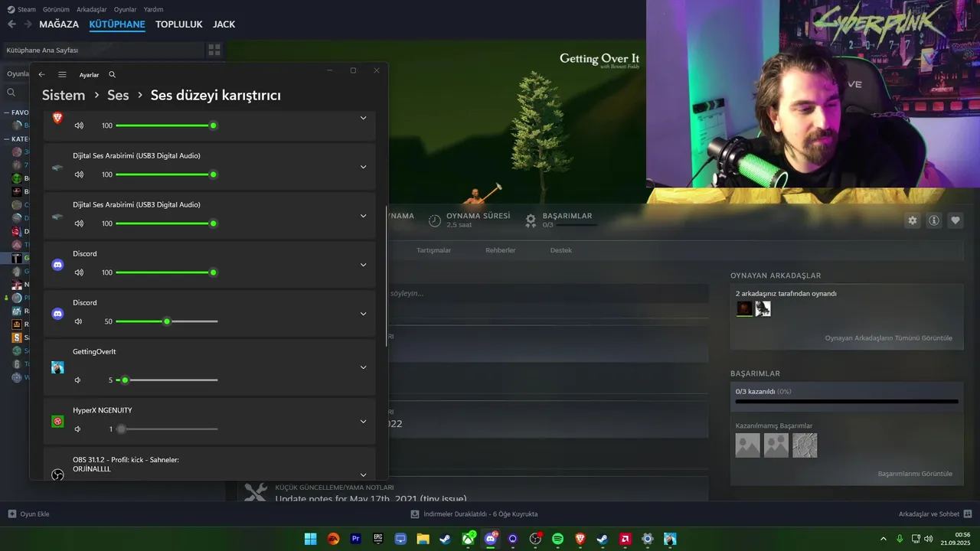Expand the OBS 31.1.2 mixer row
The image size is (980, 551).
click(x=363, y=474)
